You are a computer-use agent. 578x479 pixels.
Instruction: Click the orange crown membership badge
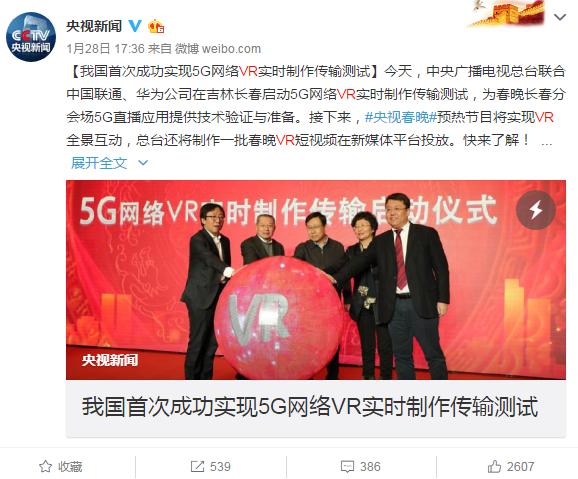[x=156, y=26]
